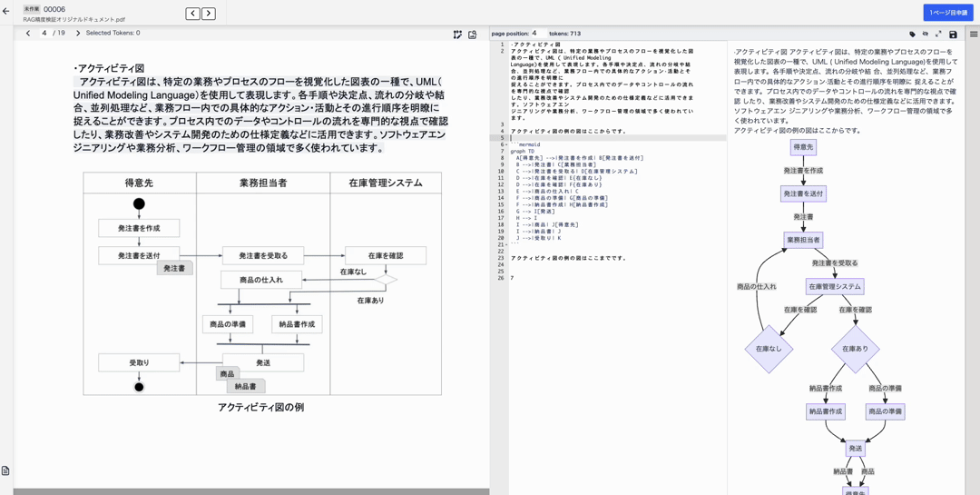The width and height of the screenshot is (980, 495).
Task: Open the hamburger menu at right edge
Action: point(974,35)
